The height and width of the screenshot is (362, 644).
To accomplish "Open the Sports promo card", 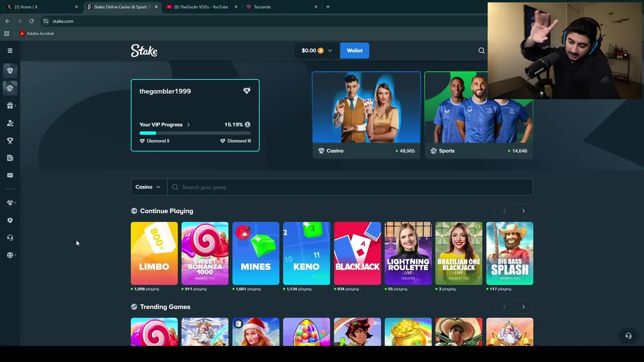I will (478, 115).
